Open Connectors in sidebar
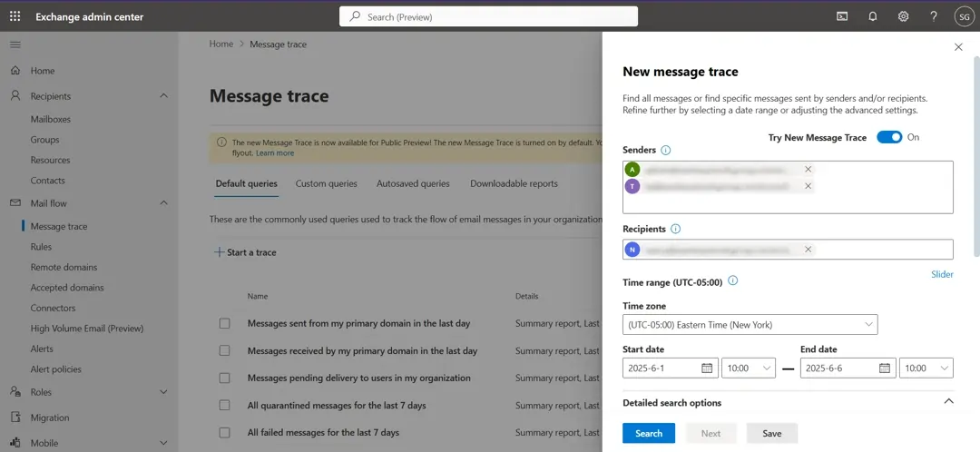The width and height of the screenshot is (980, 452). (54, 308)
